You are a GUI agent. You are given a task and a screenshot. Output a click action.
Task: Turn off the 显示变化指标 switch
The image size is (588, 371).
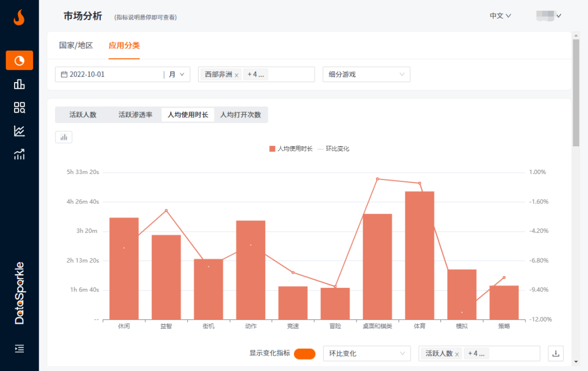coord(304,354)
